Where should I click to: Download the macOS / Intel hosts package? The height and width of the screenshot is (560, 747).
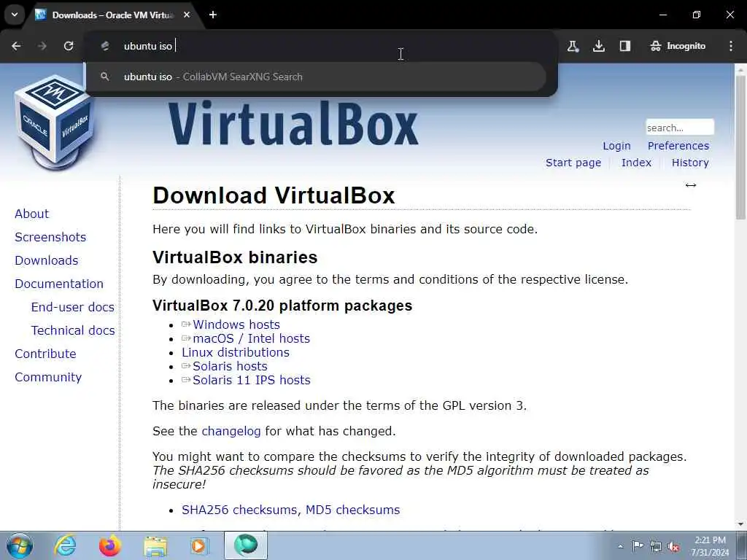tap(251, 338)
